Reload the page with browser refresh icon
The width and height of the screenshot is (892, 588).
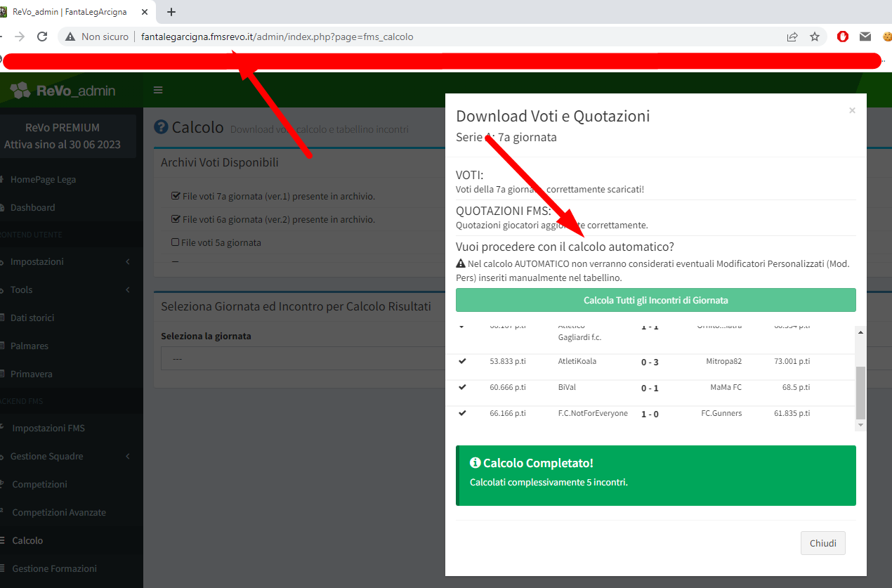coord(42,37)
